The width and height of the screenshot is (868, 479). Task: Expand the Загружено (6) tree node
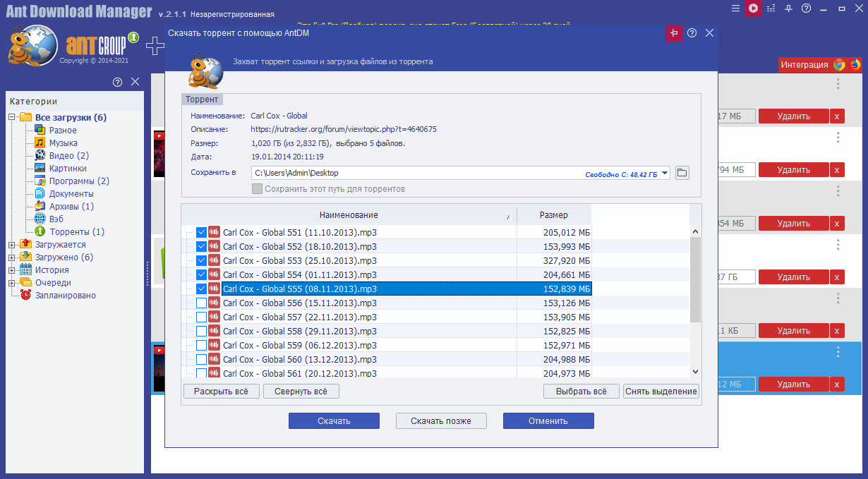coord(12,257)
